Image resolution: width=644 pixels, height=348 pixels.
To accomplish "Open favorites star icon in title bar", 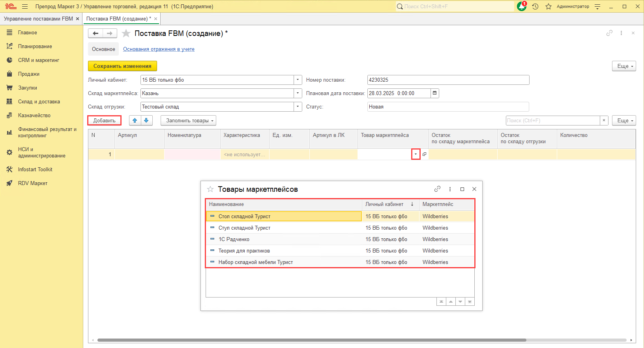I will (x=549, y=6).
